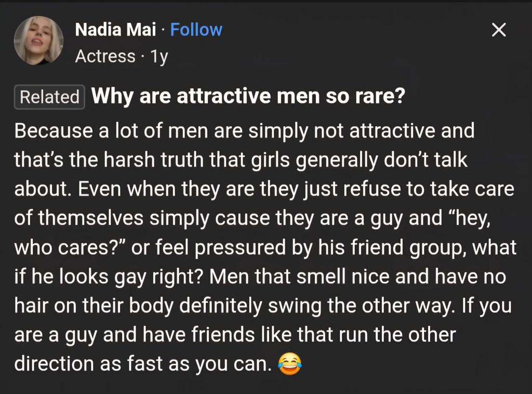The height and width of the screenshot is (394, 532).
Task: Follow Nadia Mai
Action: tap(196, 30)
